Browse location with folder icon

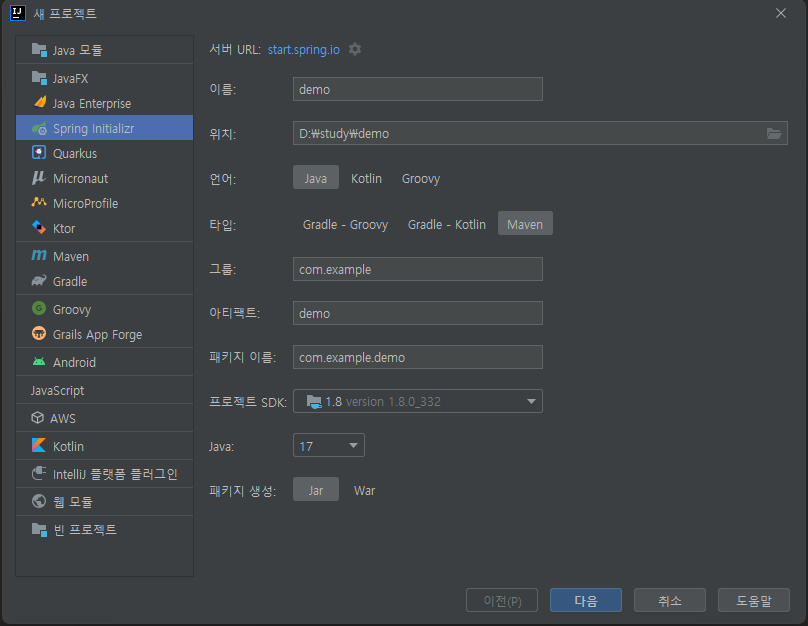(x=773, y=133)
